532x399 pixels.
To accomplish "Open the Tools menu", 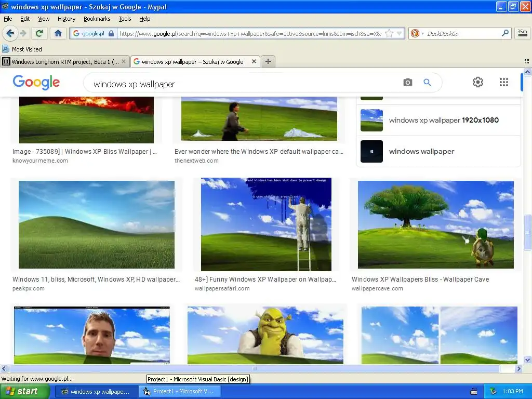I will (x=125, y=19).
